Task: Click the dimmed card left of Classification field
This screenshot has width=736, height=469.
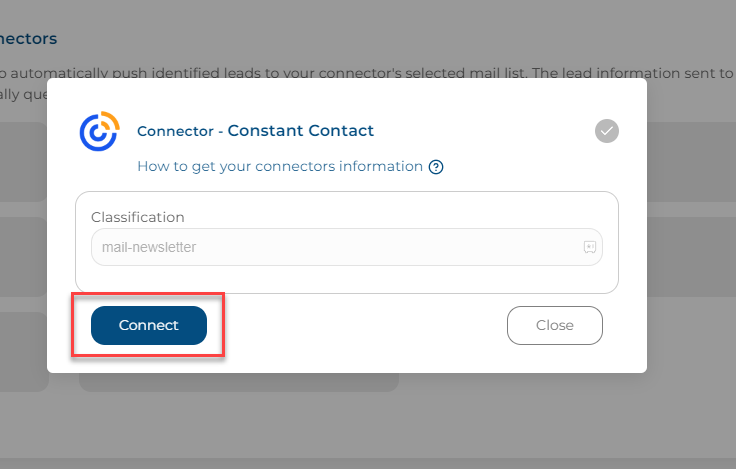Action: (x=23, y=257)
